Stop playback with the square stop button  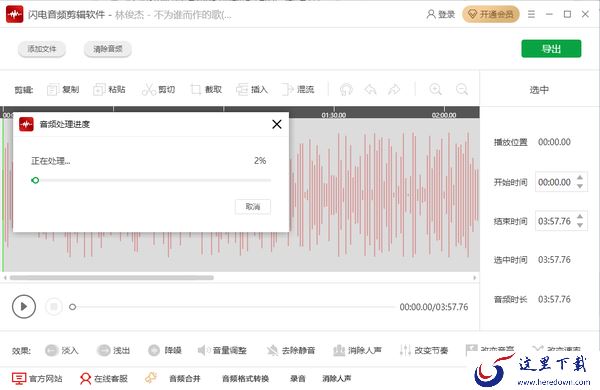pyautogui.click(x=54, y=307)
